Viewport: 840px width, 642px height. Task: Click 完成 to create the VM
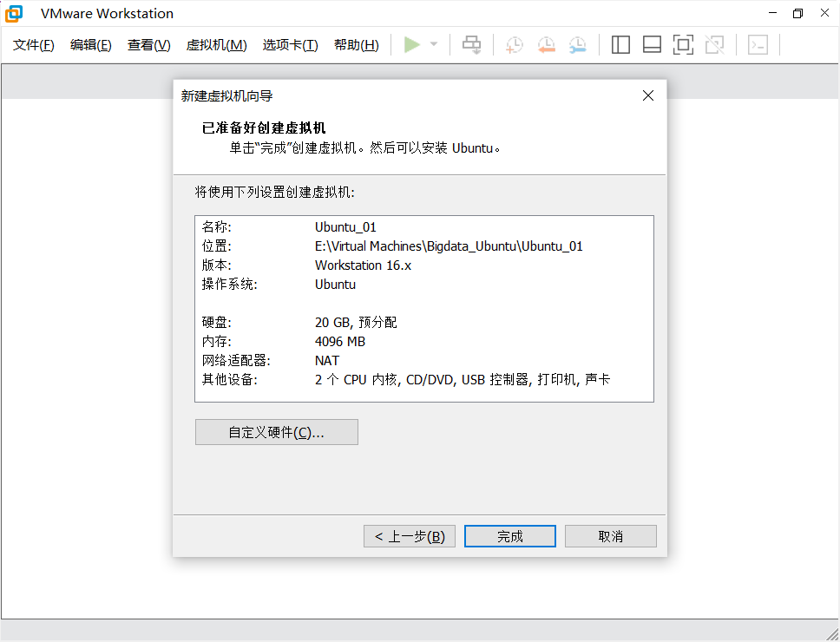point(510,536)
